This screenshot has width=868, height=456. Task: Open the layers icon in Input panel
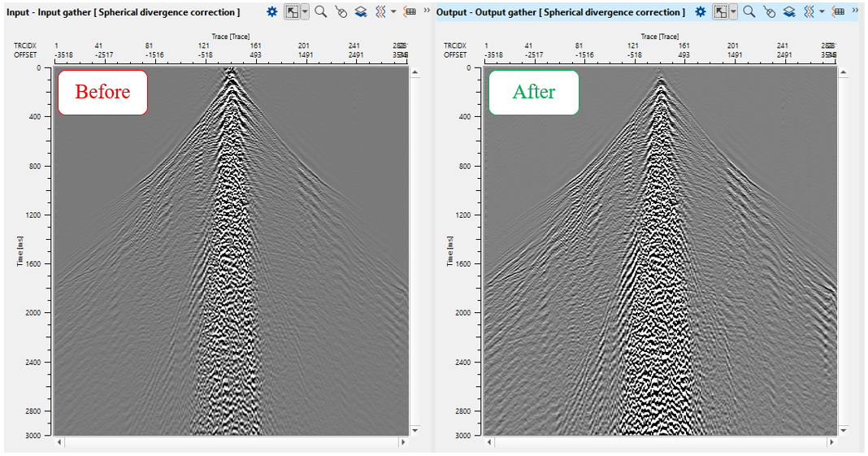coord(360,12)
